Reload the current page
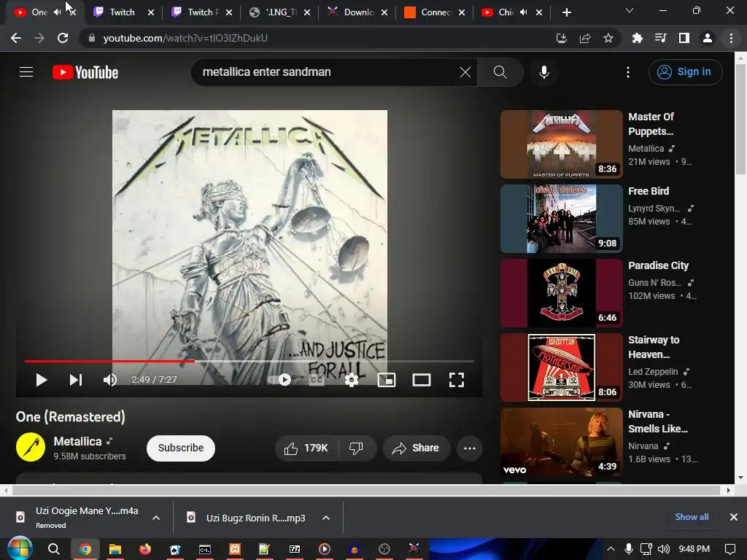747x560 pixels. 63,38
